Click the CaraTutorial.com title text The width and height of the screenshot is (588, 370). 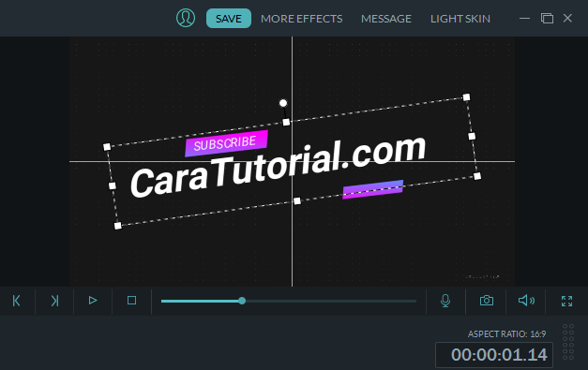click(278, 167)
